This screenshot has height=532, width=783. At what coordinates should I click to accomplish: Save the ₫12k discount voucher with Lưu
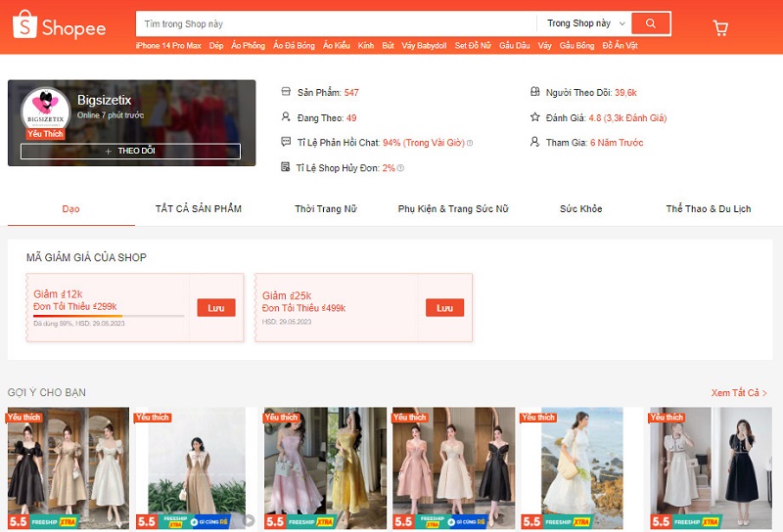pyautogui.click(x=216, y=308)
